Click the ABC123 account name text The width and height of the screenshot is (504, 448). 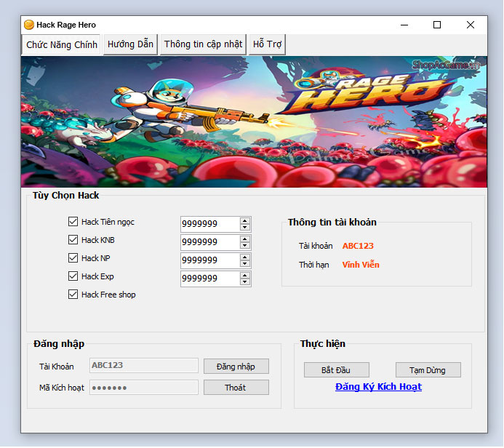point(358,246)
